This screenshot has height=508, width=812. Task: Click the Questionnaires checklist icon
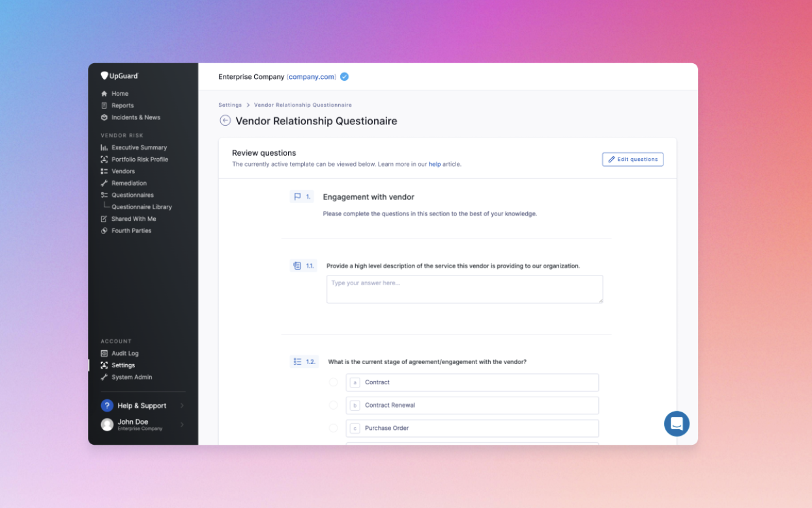click(104, 195)
